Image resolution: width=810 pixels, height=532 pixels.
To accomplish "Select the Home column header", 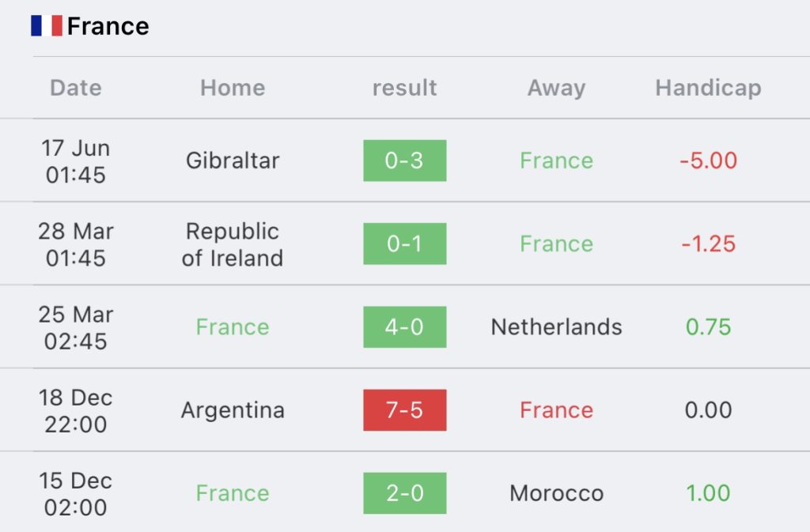I will 233,88.
